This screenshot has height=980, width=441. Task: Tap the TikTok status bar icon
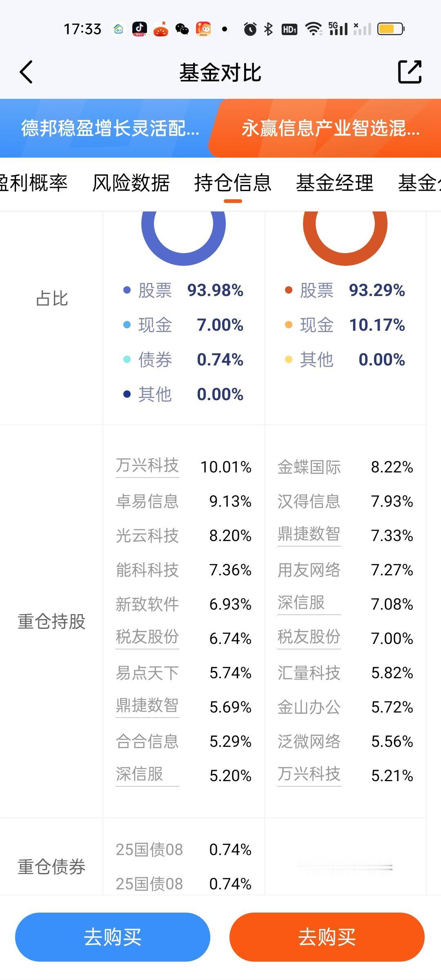139,29
